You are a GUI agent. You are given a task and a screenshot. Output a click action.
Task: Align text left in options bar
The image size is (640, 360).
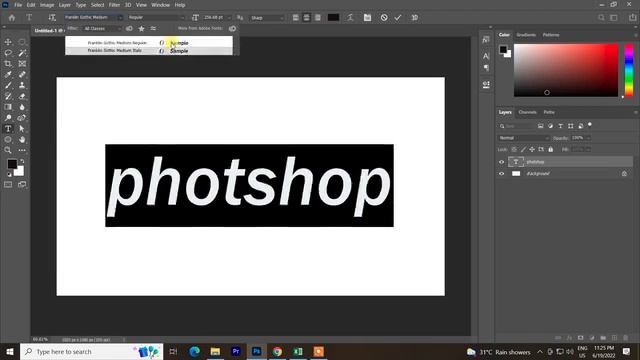click(x=296, y=18)
